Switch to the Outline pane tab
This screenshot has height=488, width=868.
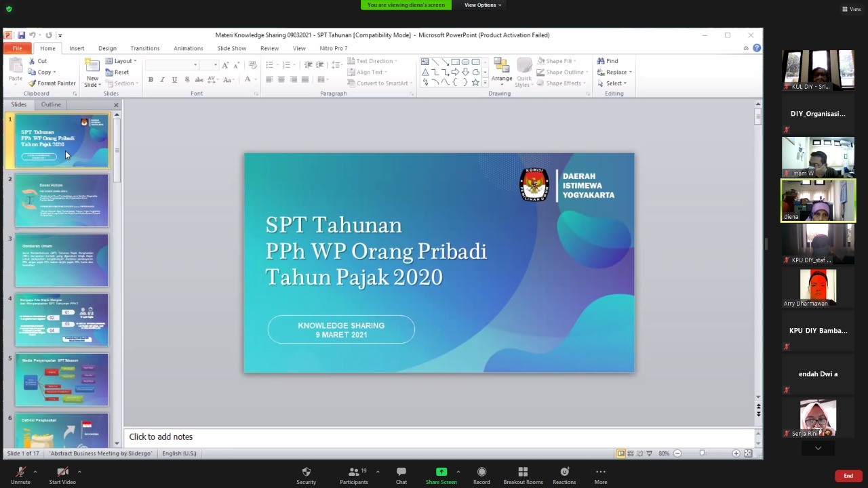pos(51,104)
